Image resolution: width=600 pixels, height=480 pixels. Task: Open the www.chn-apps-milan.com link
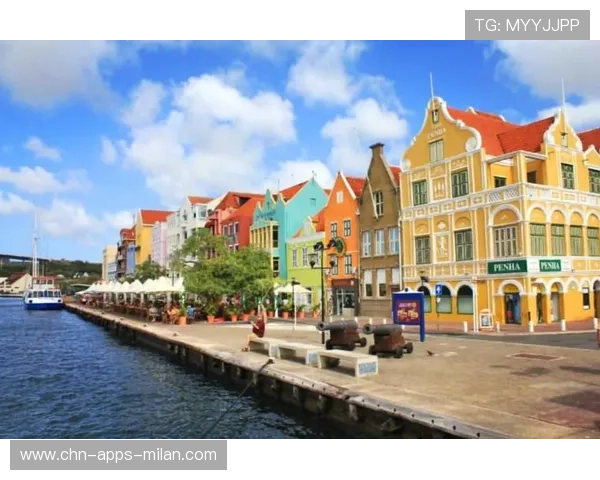119,455
